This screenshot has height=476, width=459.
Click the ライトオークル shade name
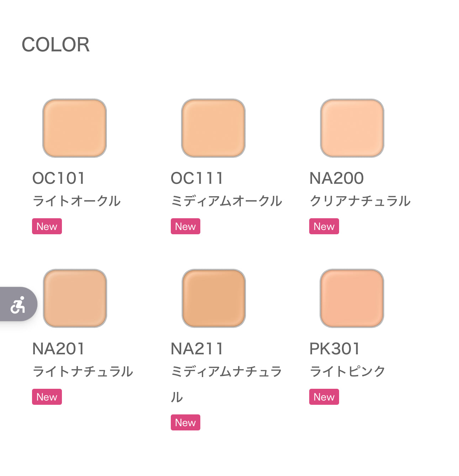(76, 201)
